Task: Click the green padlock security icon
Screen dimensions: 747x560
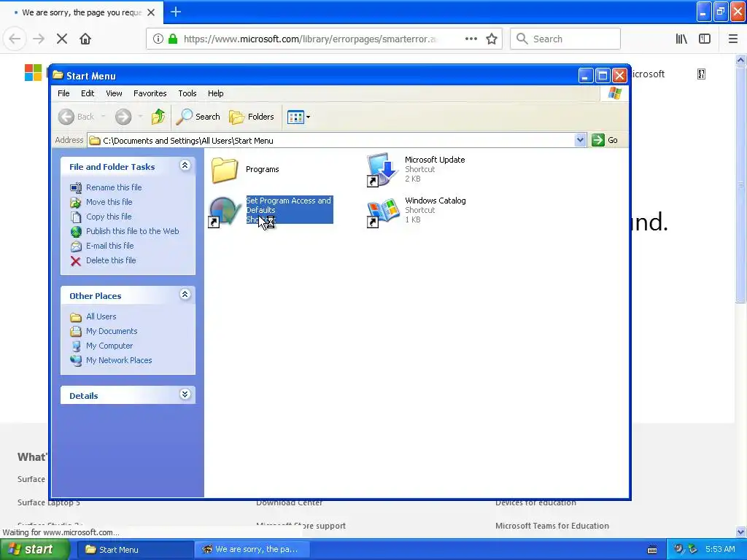Action: 173,39
